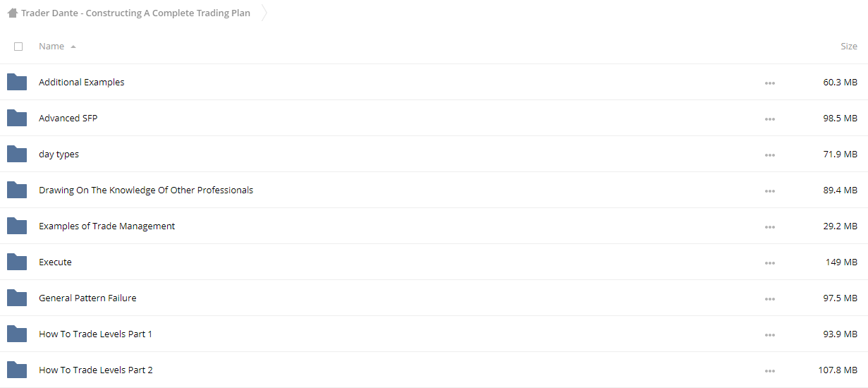The image size is (868, 388).
Task: Click the Trader Dante breadcrumb title
Action: pyautogui.click(x=135, y=13)
